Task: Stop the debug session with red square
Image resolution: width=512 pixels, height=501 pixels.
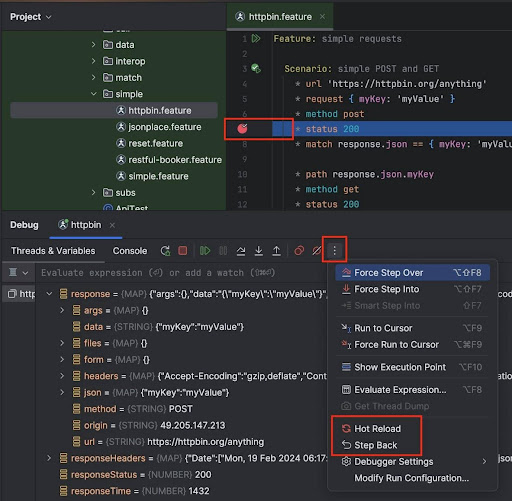Action: click(183, 250)
